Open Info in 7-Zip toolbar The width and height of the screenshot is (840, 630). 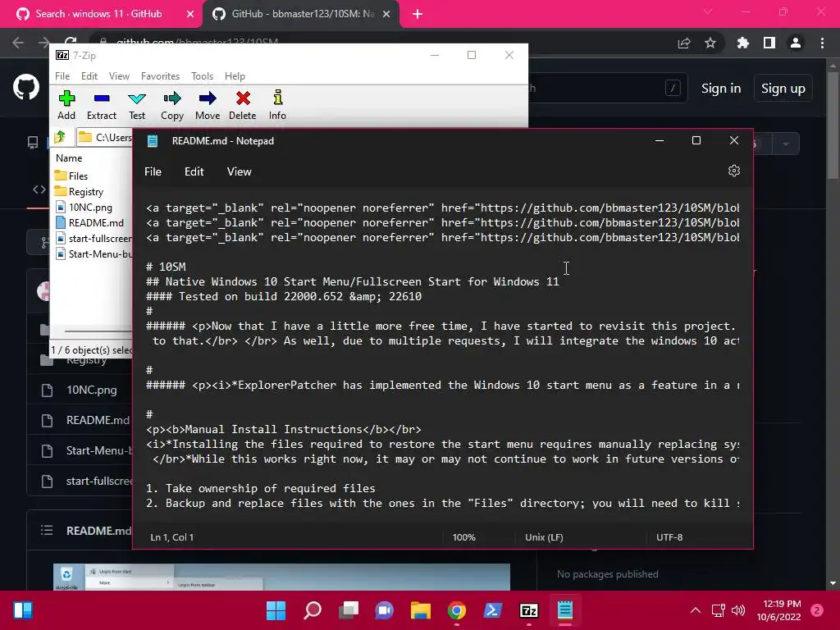(277, 105)
